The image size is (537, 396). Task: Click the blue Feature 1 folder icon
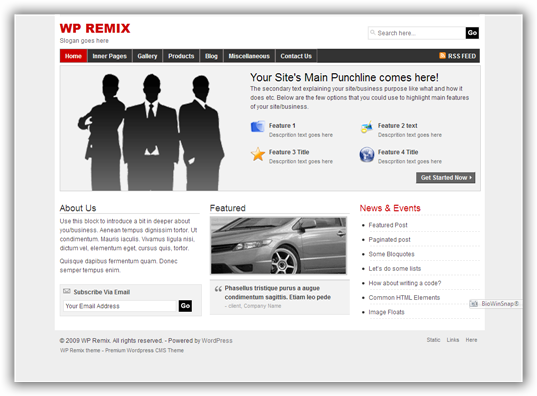[258, 126]
